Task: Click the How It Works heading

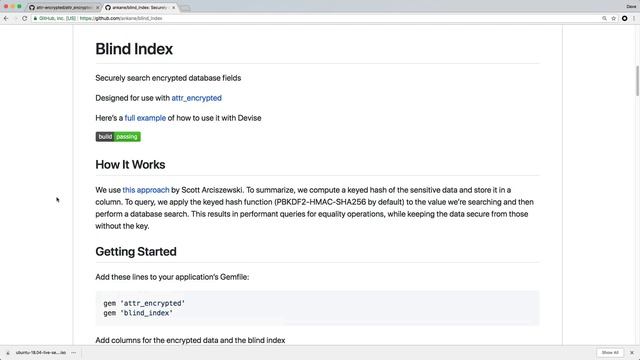Action: (x=130, y=164)
